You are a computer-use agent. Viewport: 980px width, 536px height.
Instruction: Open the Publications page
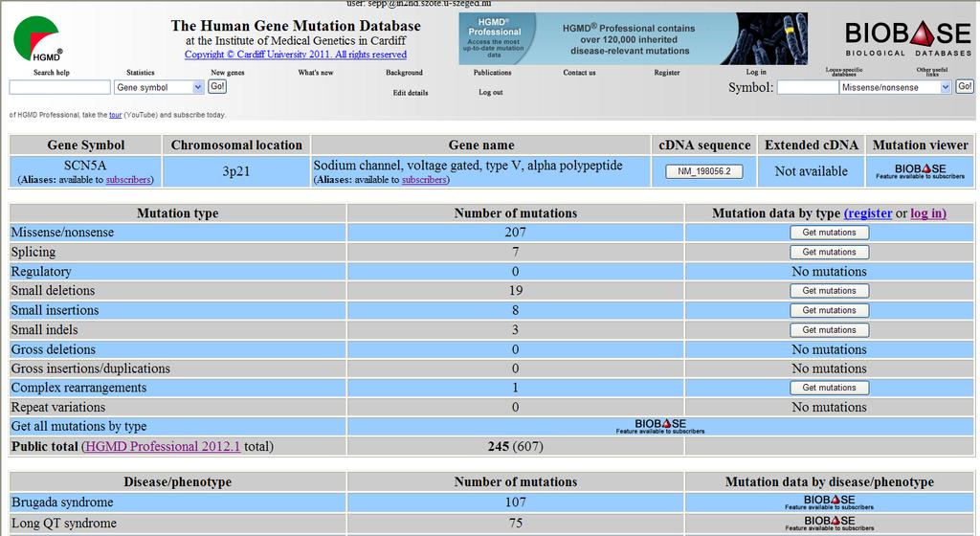pos(492,73)
